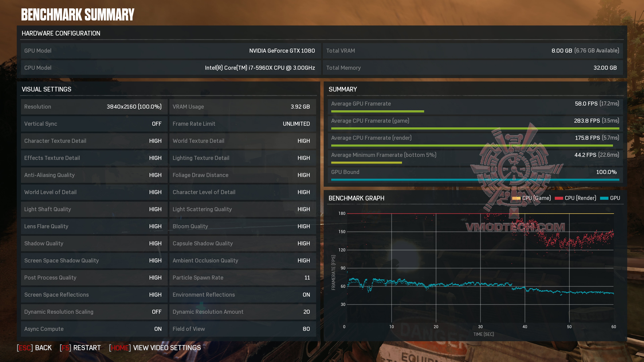Open View Video Settings via HOME
The image size is (644, 362).
[x=155, y=348]
